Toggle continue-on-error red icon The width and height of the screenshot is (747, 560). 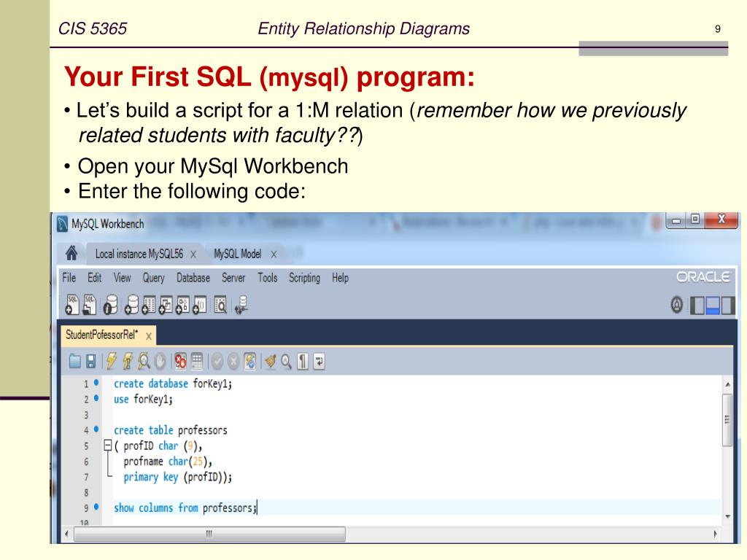(x=180, y=362)
